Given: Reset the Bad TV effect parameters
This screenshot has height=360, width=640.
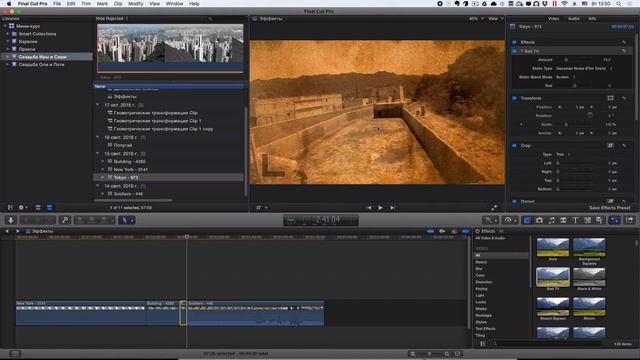Looking at the screenshot, I should 624,51.
